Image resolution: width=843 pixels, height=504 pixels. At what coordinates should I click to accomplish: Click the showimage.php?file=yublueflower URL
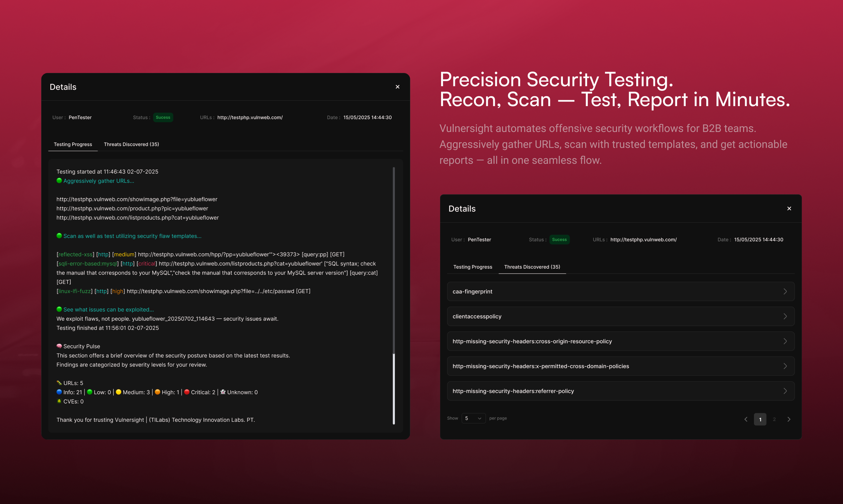click(137, 199)
